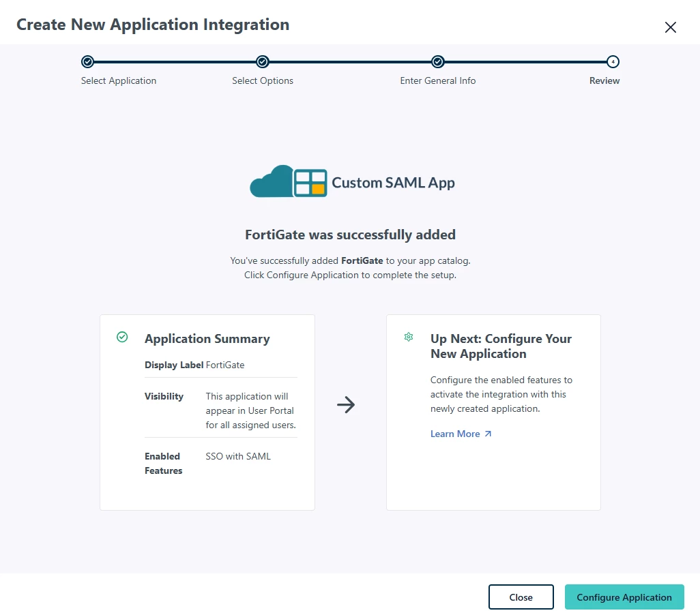Click the gear icon beside Up Next
The height and width of the screenshot is (615, 700).
(x=409, y=337)
